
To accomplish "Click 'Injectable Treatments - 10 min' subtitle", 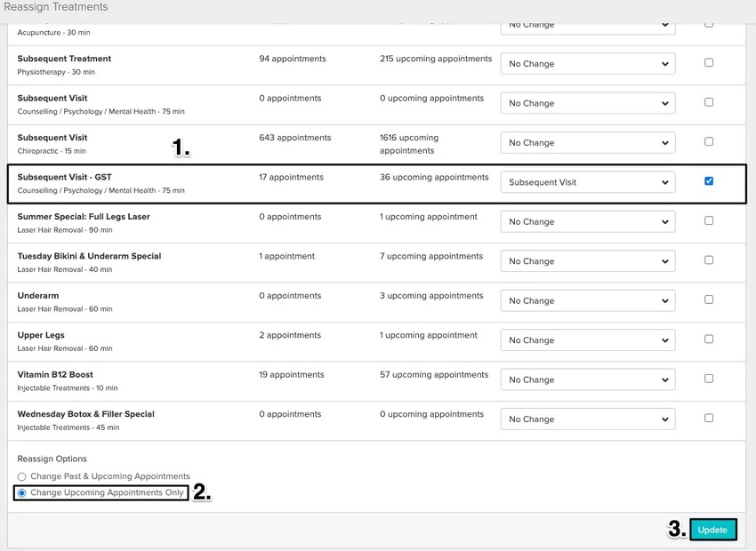I will pos(68,388).
